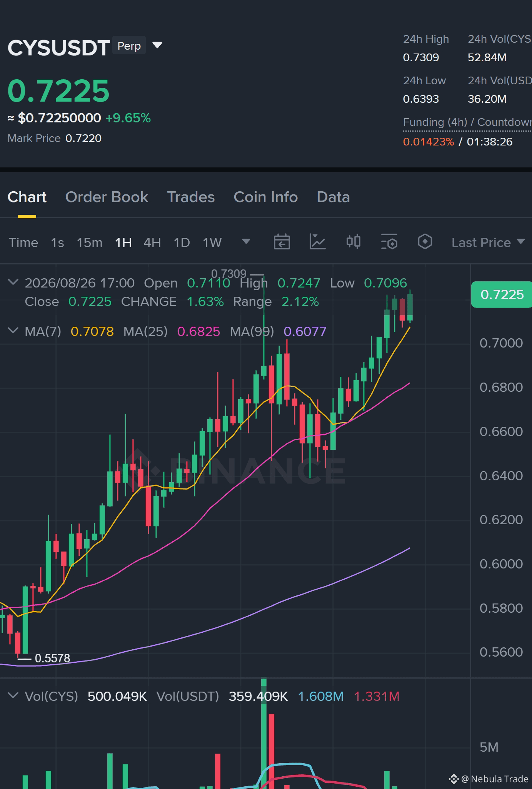532x789 pixels.
Task: Select the 1H chart interval
Action: 123,242
